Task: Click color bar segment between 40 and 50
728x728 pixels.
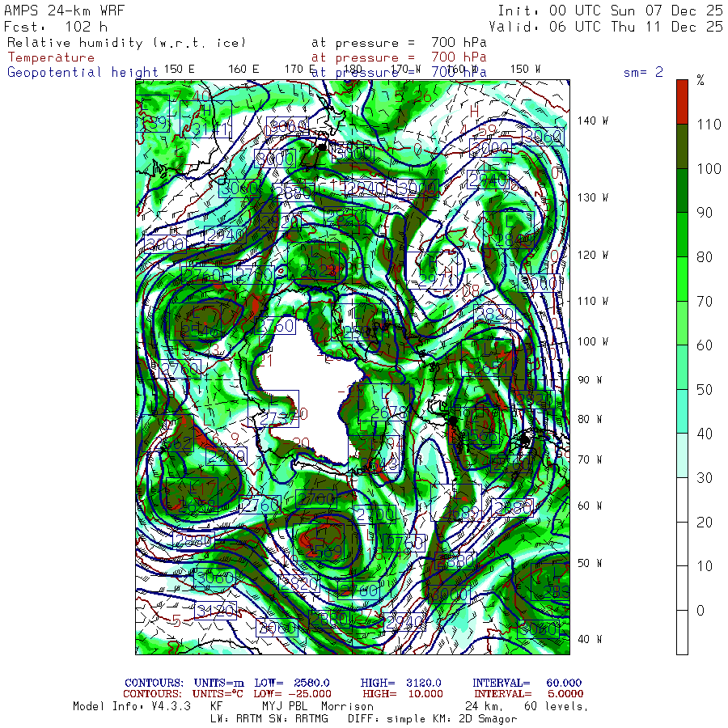Action: point(682,412)
